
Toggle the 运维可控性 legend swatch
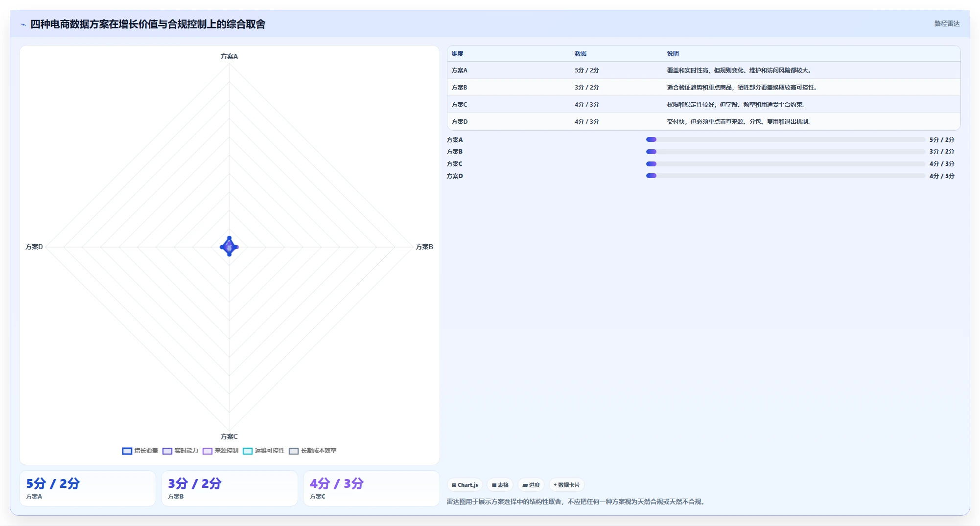coord(247,451)
